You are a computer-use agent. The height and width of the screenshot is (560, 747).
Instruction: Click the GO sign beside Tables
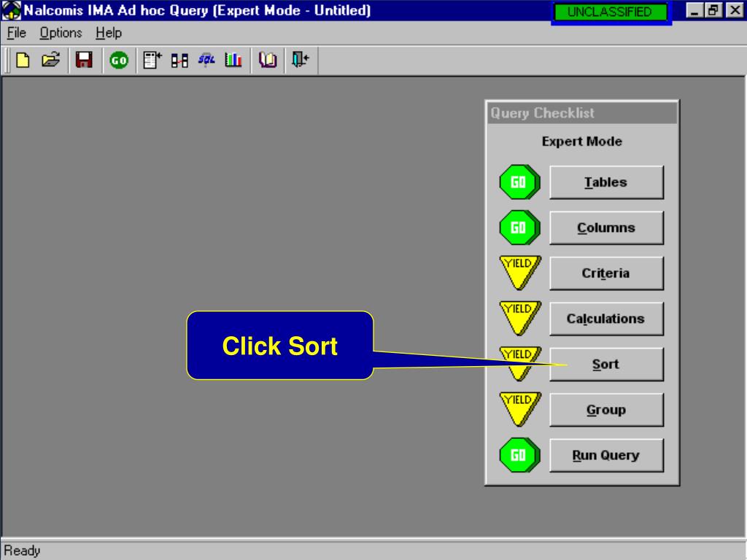(x=519, y=182)
